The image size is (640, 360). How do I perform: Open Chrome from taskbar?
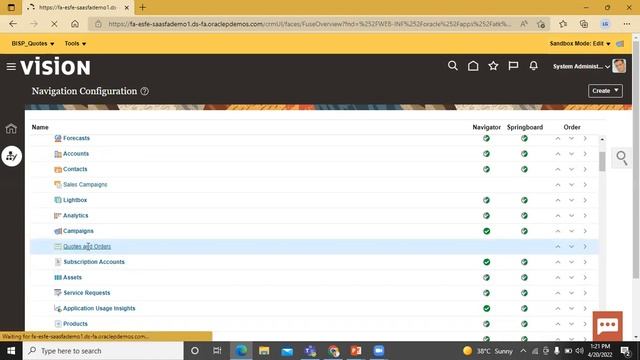point(333,351)
